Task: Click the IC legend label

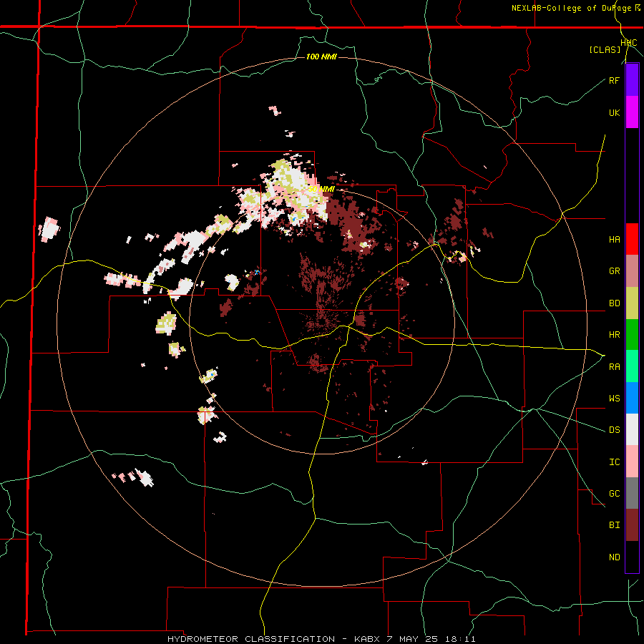Action: tap(614, 462)
